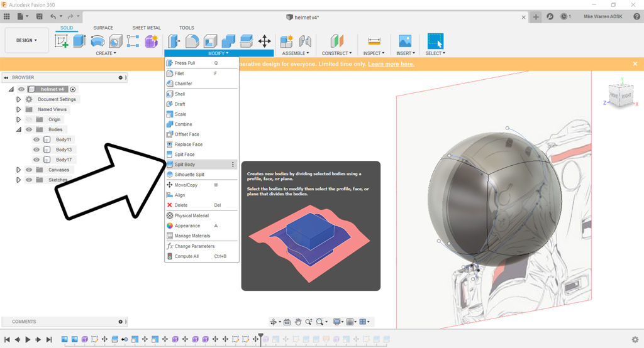Screen dimensions: 644x348
Task: Click the Joint assemble icon
Action: point(305,41)
